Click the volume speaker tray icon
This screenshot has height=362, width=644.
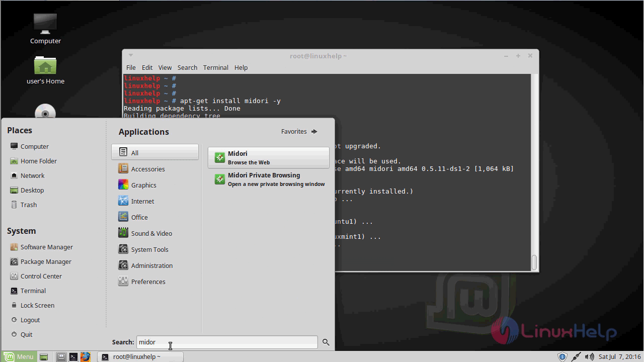[x=589, y=357]
